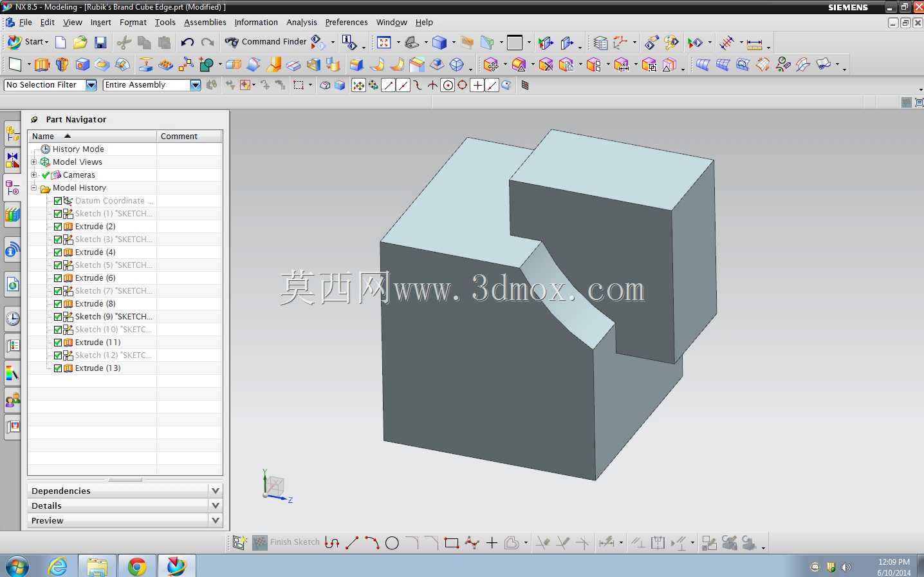Open the Assembly Navigator in resource bar
This screenshot has width=924, height=577.
[x=12, y=135]
